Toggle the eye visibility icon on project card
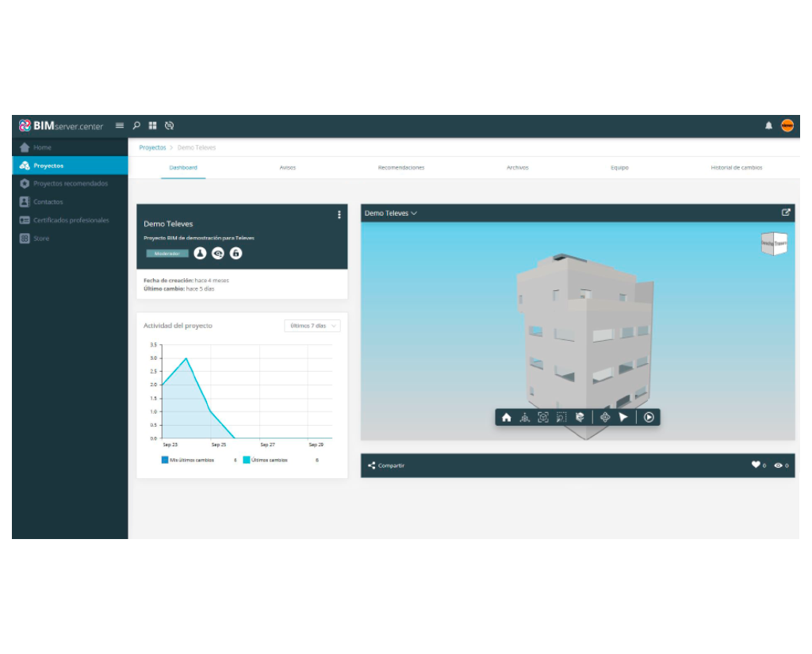The width and height of the screenshot is (812, 654). pos(218,253)
